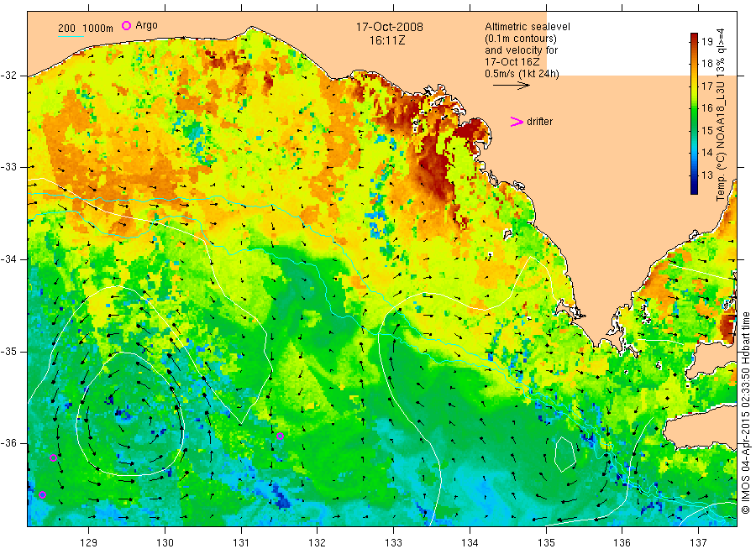Viewport: 756px width, 554px height.
Task: Click longitude axis label '135'
Action: (x=546, y=543)
